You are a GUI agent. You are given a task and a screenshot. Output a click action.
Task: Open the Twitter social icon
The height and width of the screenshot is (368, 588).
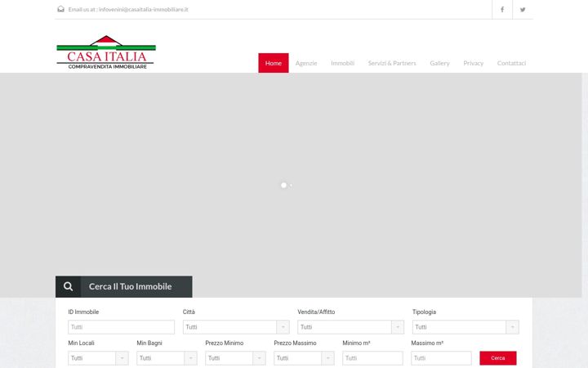pos(523,9)
